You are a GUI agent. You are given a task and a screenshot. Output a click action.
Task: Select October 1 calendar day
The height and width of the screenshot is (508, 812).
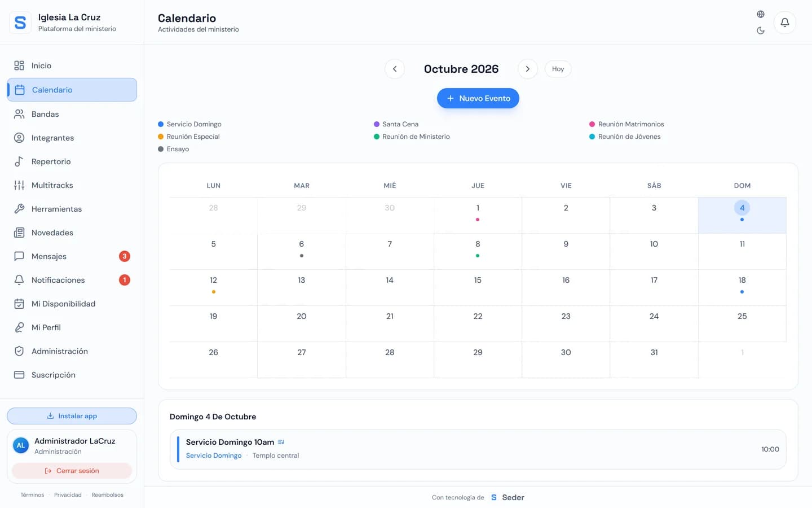pos(478,215)
